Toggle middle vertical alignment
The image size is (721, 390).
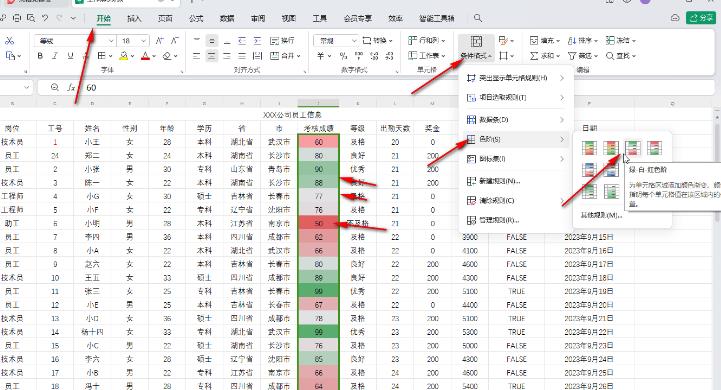(212, 41)
